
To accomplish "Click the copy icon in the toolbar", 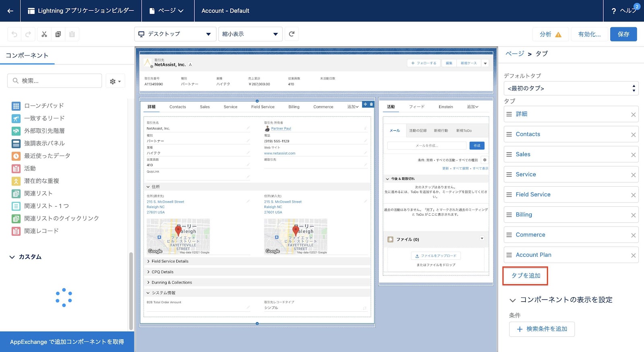I will tap(58, 34).
